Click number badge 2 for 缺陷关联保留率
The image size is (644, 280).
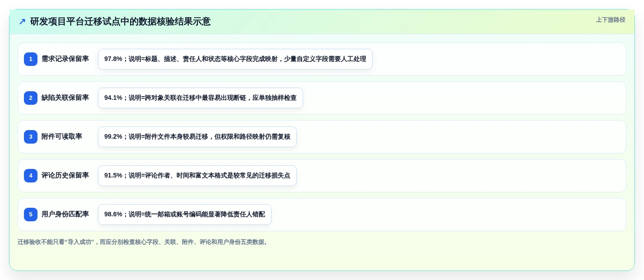[x=31, y=98]
